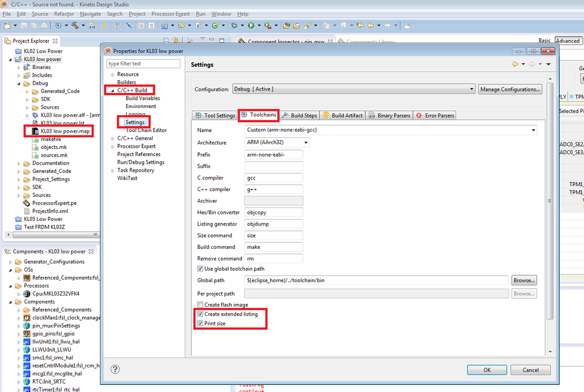Select Tool Chain Editor in properties tree
Viewport: 584px width, 392px height.
click(146, 130)
